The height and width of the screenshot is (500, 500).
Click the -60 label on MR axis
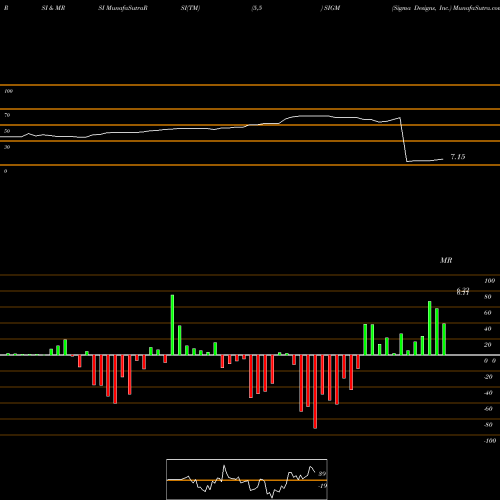[x=488, y=409]
